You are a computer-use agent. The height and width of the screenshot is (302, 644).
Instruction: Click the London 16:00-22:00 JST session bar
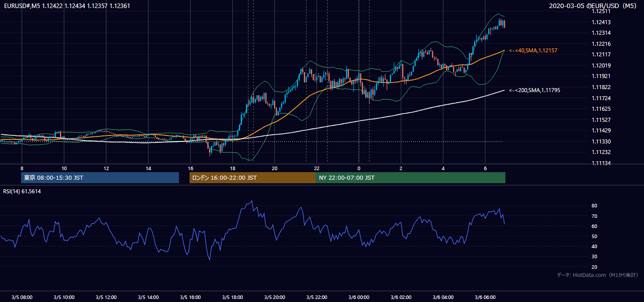point(252,178)
